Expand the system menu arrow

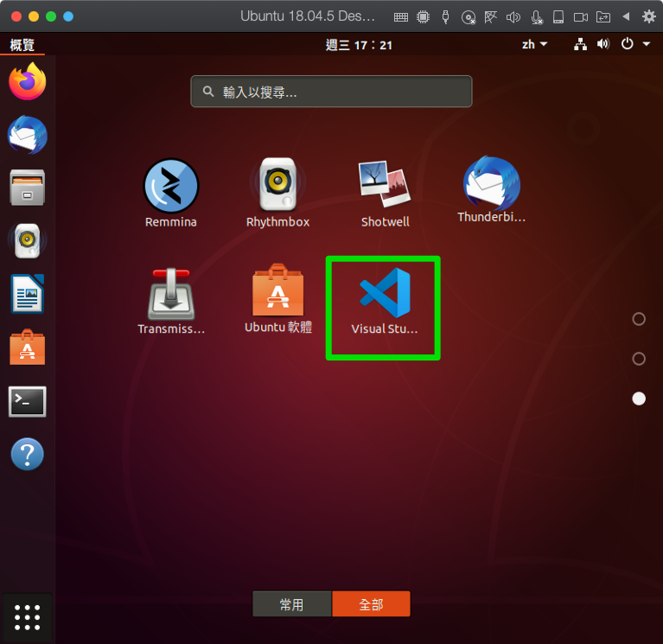[646, 43]
